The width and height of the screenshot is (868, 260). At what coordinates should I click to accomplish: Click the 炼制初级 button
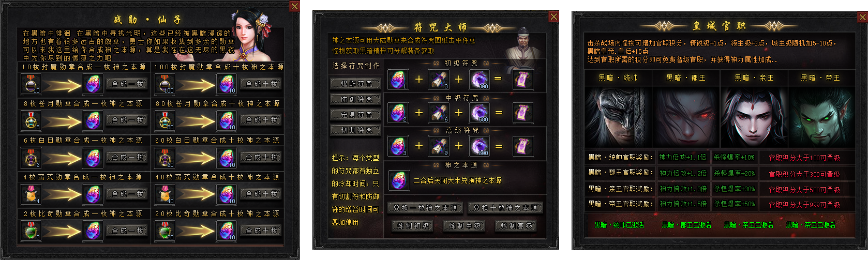pyautogui.click(x=413, y=226)
